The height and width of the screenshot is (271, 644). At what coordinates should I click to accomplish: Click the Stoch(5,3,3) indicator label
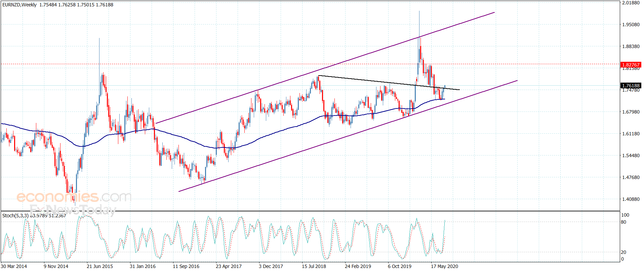point(15,216)
